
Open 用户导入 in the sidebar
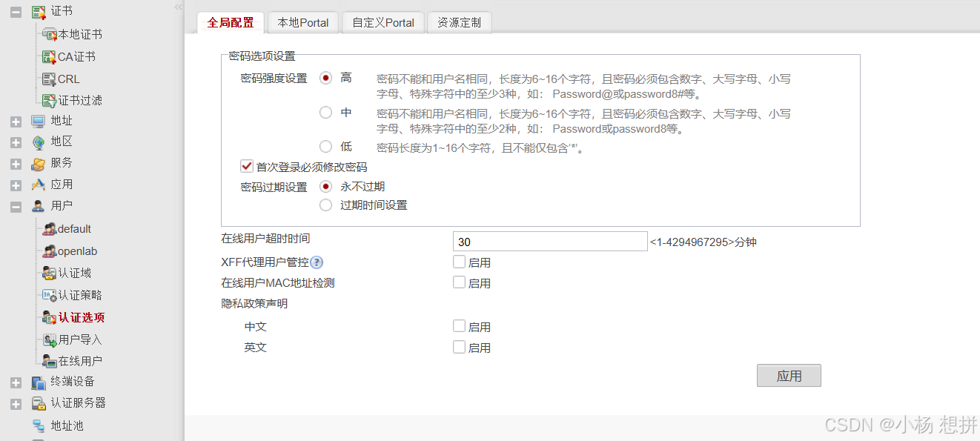click(80, 339)
